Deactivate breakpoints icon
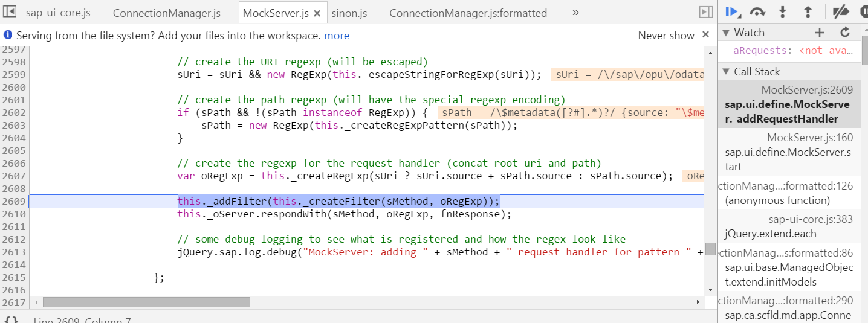Image resolution: width=868 pixels, height=323 pixels. (x=840, y=11)
